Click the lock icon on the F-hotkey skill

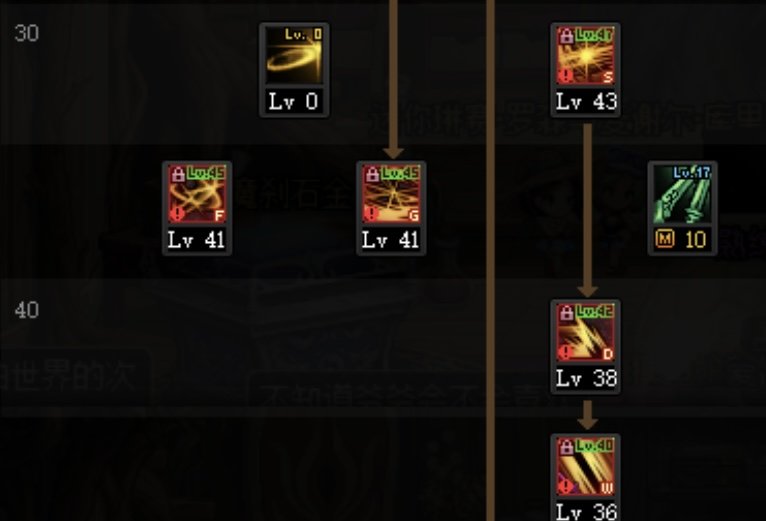tap(178, 174)
